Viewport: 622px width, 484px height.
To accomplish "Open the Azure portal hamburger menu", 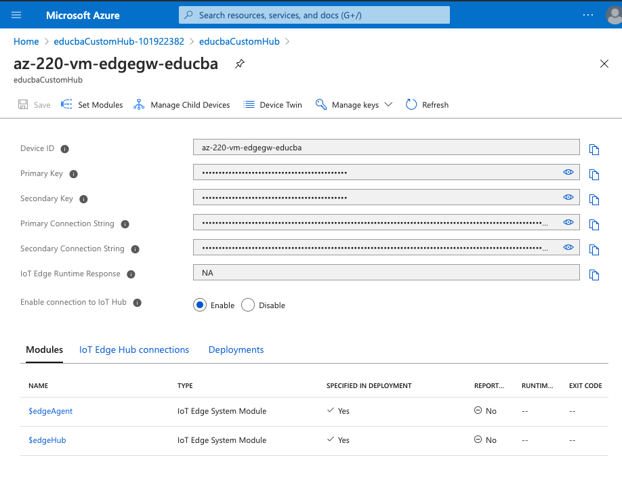I will (x=16, y=15).
